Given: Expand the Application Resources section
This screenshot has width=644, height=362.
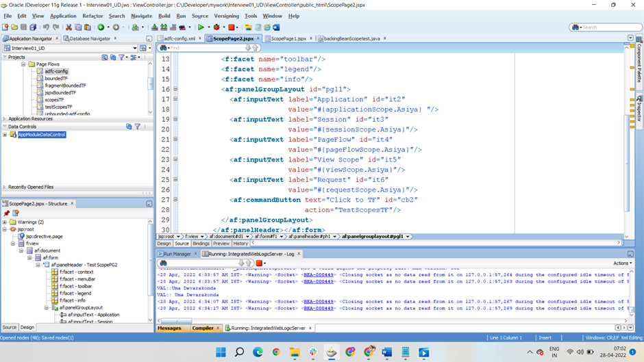Looking at the screenshot, I should tap(5, 118).
